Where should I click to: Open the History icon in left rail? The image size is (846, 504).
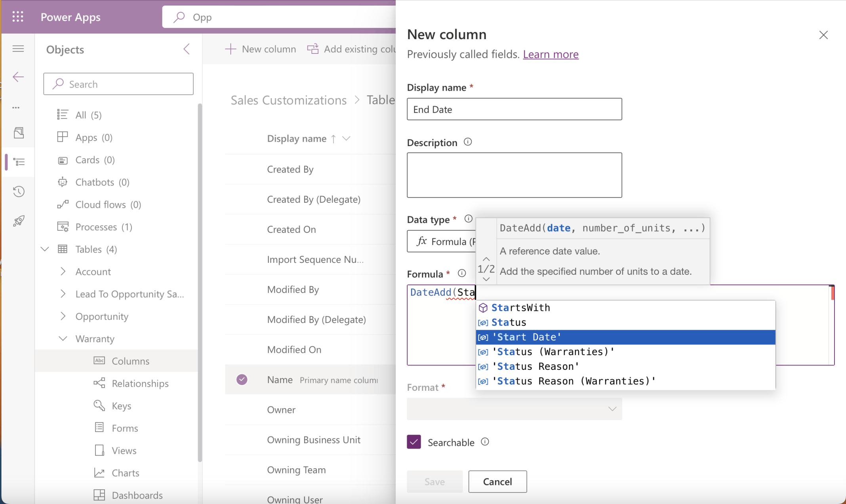coord(19,192)
